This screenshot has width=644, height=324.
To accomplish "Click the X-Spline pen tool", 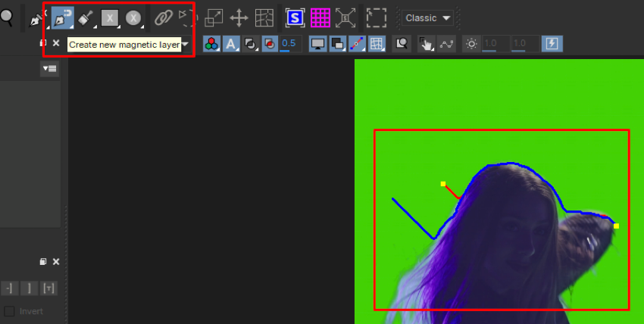I will tap(36, 18).
